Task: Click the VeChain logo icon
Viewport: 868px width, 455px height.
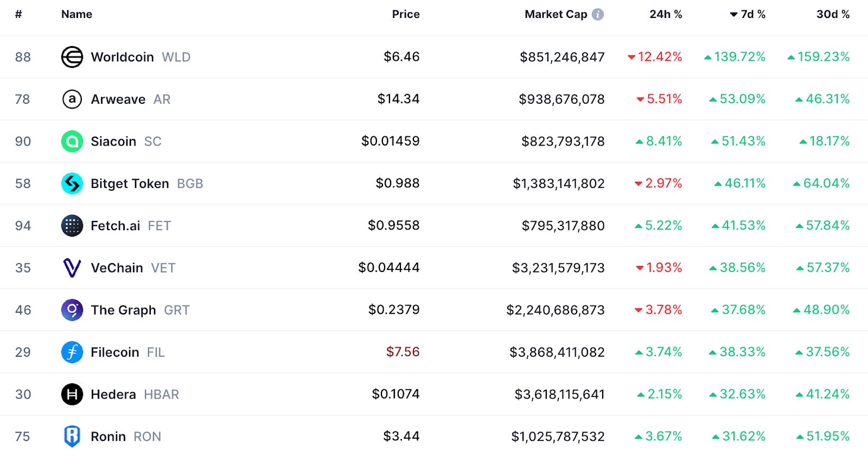Action: (x=72, y=268)
